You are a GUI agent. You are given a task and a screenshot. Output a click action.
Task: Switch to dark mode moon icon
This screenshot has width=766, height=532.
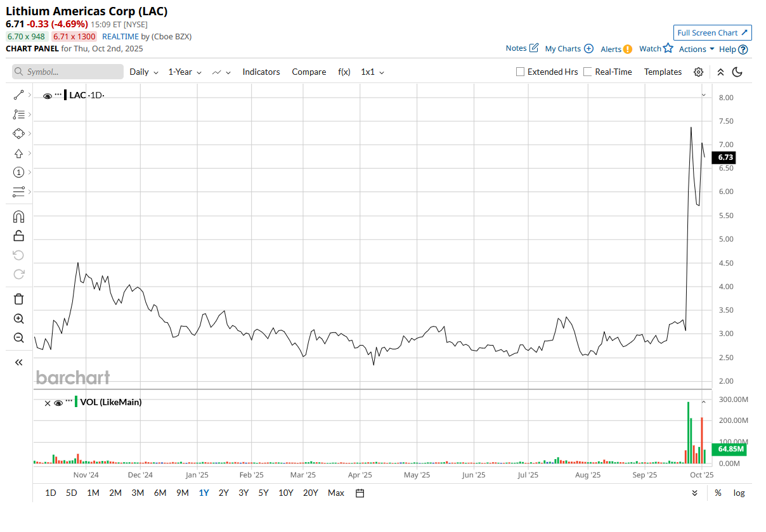tap(737, 72)
